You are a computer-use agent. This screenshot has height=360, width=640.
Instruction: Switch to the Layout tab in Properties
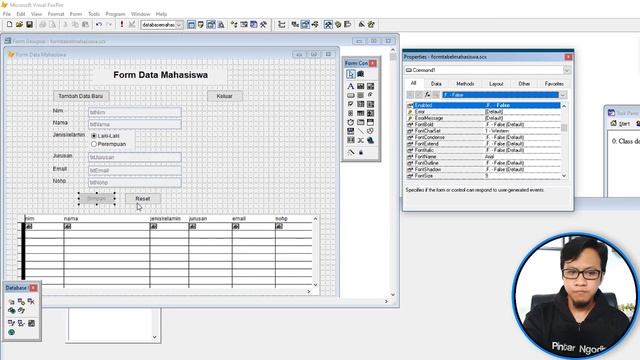click(x=496, y=84)
